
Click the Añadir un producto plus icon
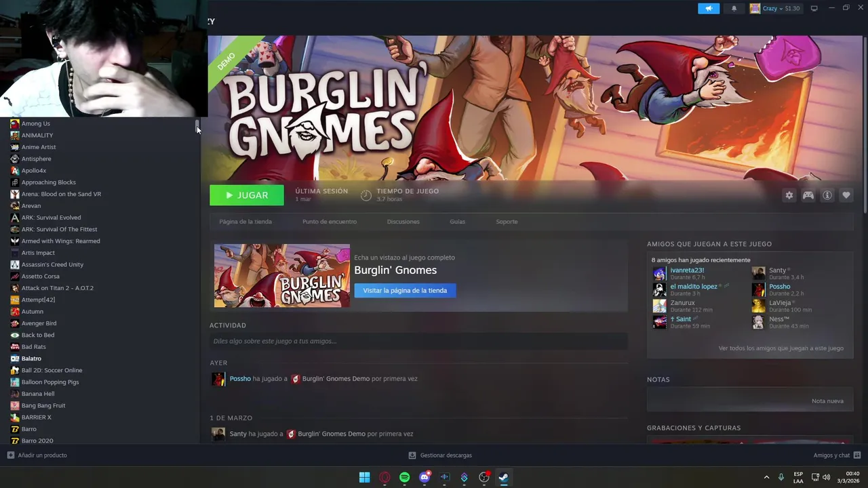tap(10, 455)
